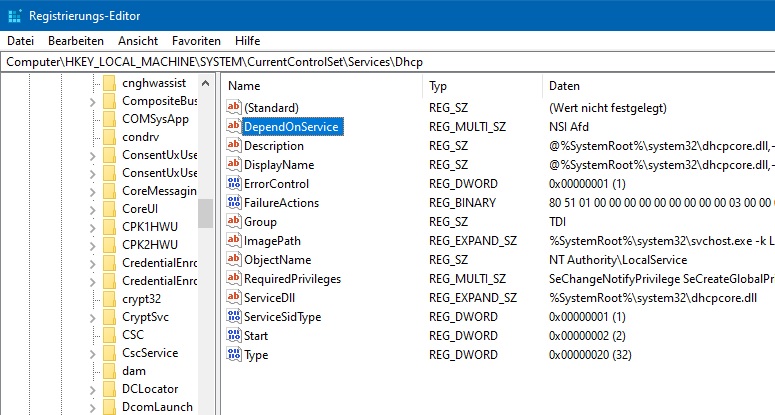
Task: Click the DWORD icon next to ServiceSidType
Action: [234, 316]
